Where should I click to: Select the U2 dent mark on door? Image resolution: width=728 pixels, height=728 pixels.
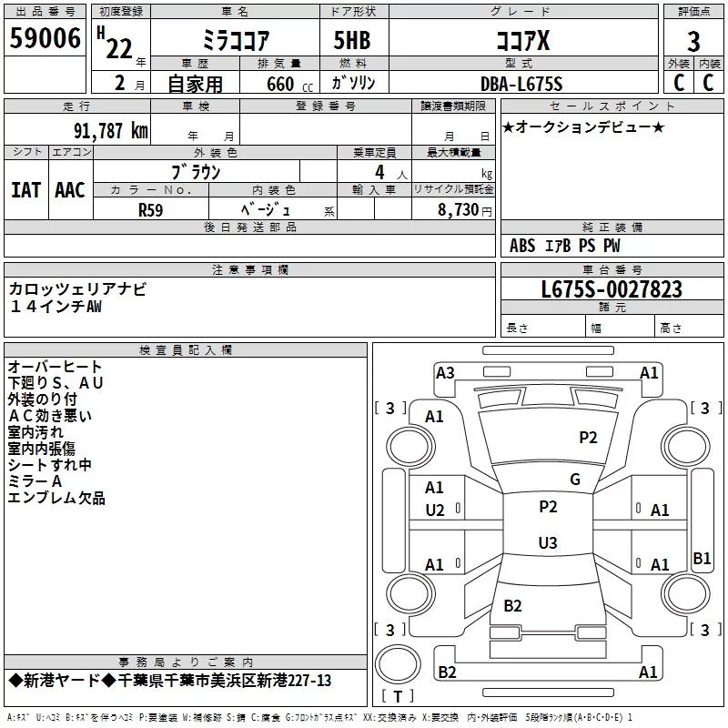point(435,511)
